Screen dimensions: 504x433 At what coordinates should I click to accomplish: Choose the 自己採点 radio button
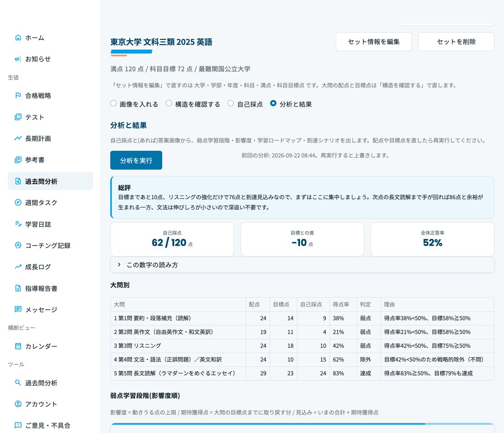(231, 103)
